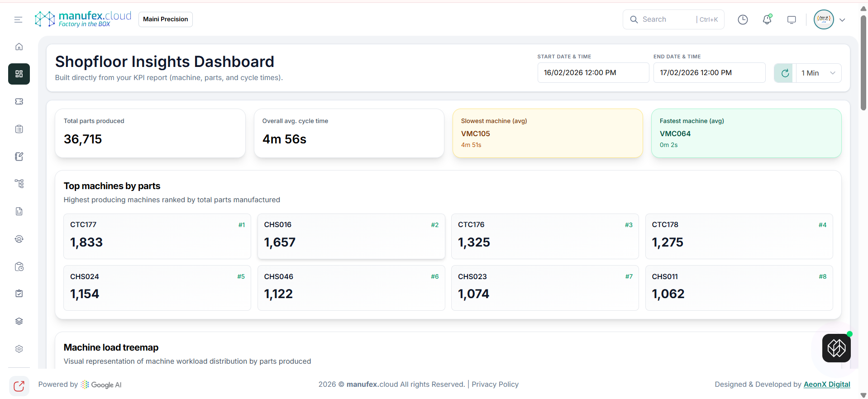Select the CHS046 machine card
Viewport: 868px width, 399px height.
(351, 288)
